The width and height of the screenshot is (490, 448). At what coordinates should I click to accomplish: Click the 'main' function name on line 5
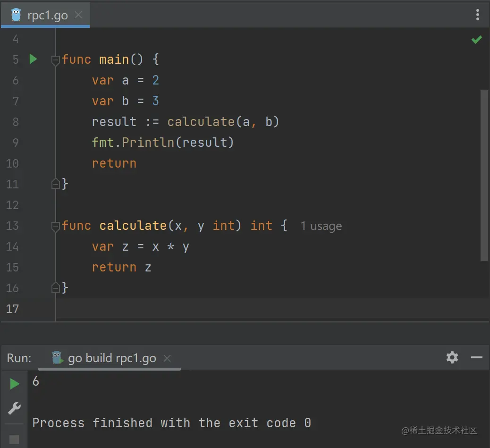click(114, 59)
